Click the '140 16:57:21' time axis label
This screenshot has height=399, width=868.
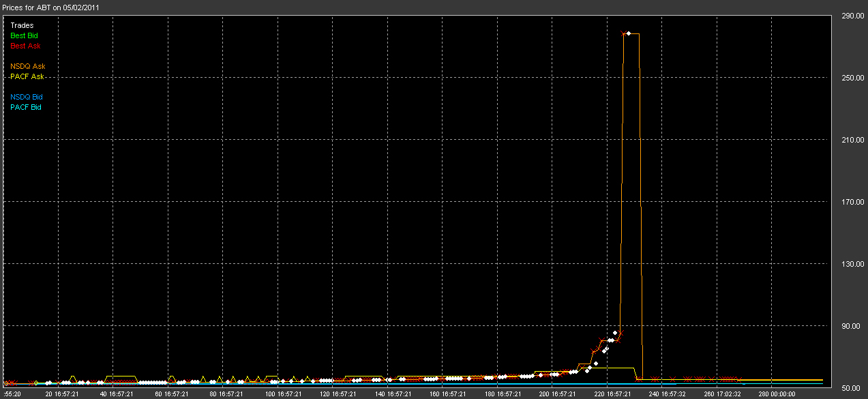click(392, 394)
